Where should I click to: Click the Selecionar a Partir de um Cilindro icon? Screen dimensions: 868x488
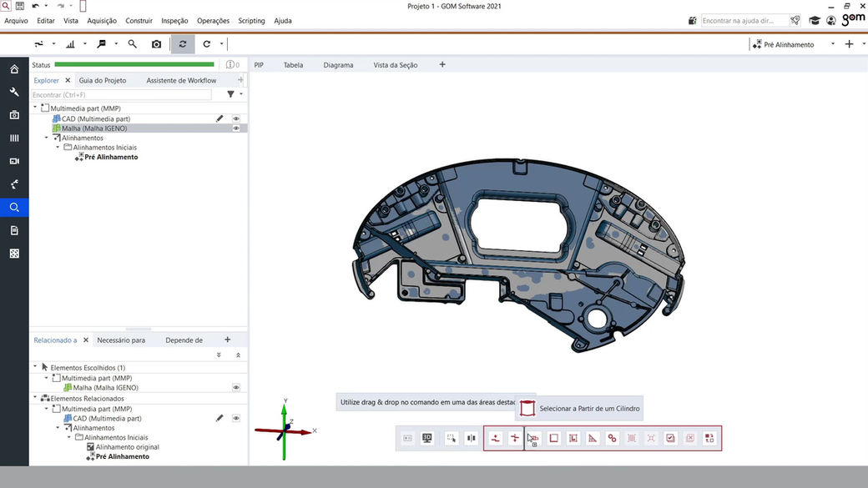[x=527, y=409]
